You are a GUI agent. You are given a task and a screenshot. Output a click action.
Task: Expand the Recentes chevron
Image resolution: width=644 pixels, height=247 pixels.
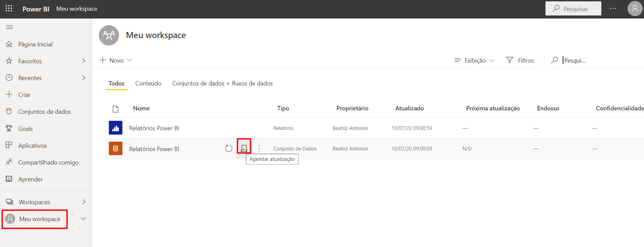(x=84, y=78)
